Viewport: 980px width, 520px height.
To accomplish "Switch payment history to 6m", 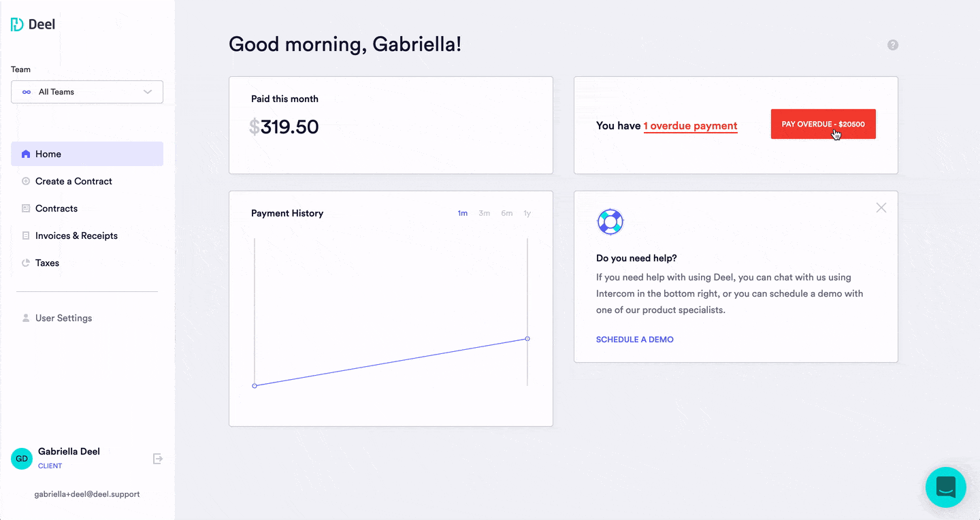I will point(507,213).
